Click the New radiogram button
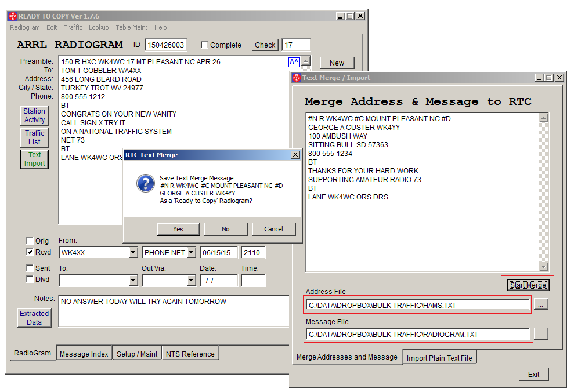This screenshot has height=392, width=574. pyautogui.click(x=337, y=63)
